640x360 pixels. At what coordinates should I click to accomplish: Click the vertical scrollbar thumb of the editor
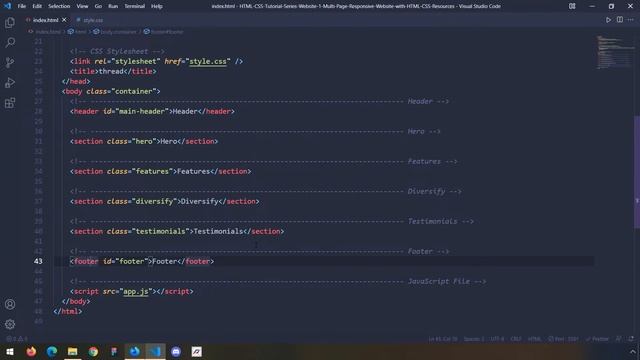(637, 172)
